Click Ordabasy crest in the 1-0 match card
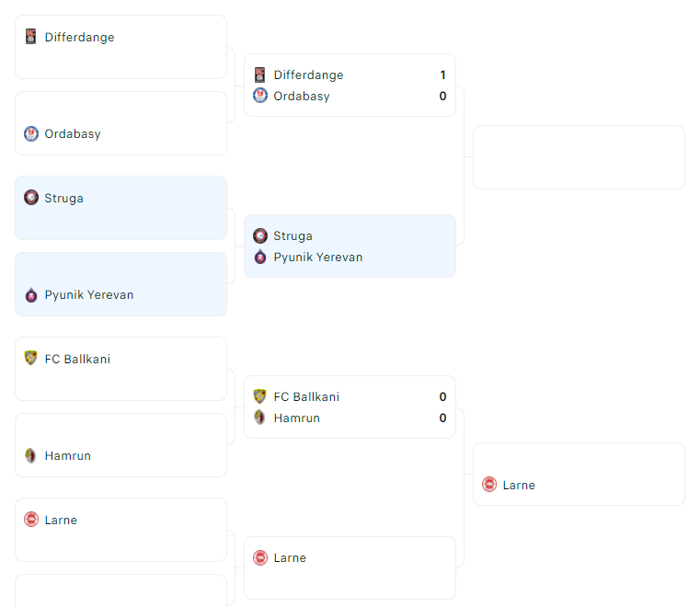This screenshot has height=607, width=700. tap(259, 96)
